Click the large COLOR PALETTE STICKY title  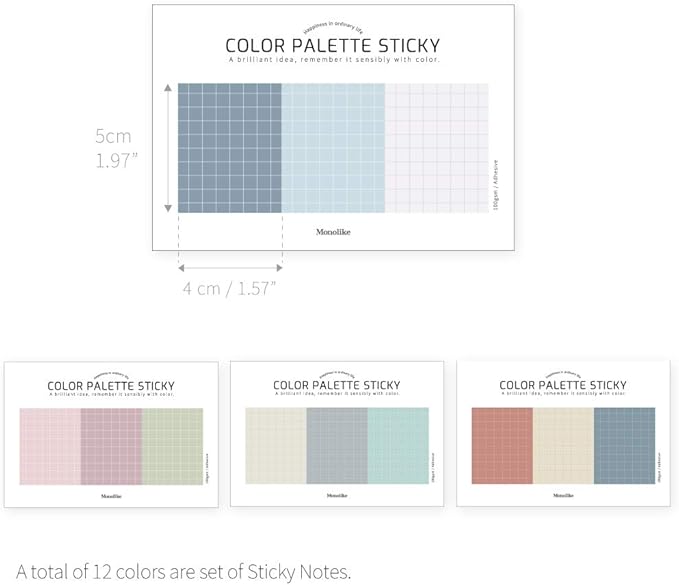(x=332, y=46)
